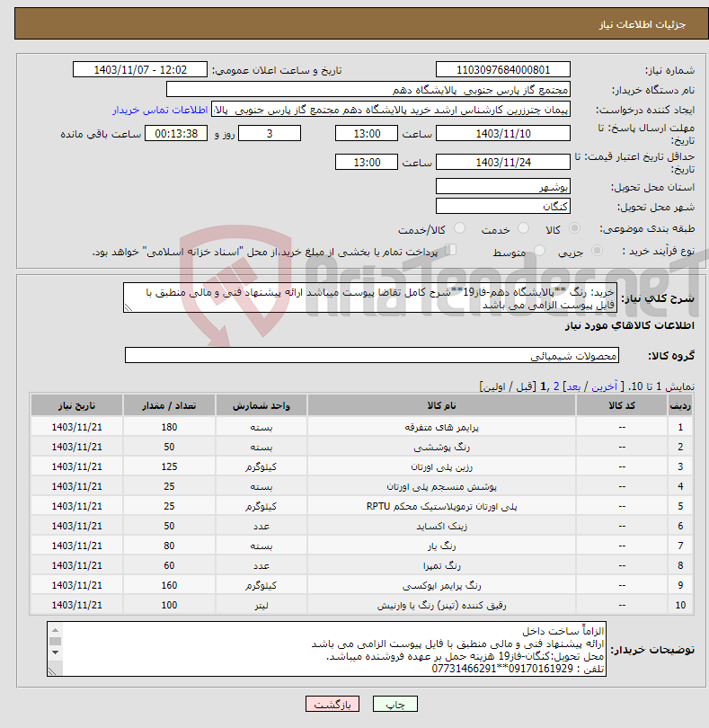
Task: Click item name پوشش منسجم پلی اورتان
Action: 441,486
